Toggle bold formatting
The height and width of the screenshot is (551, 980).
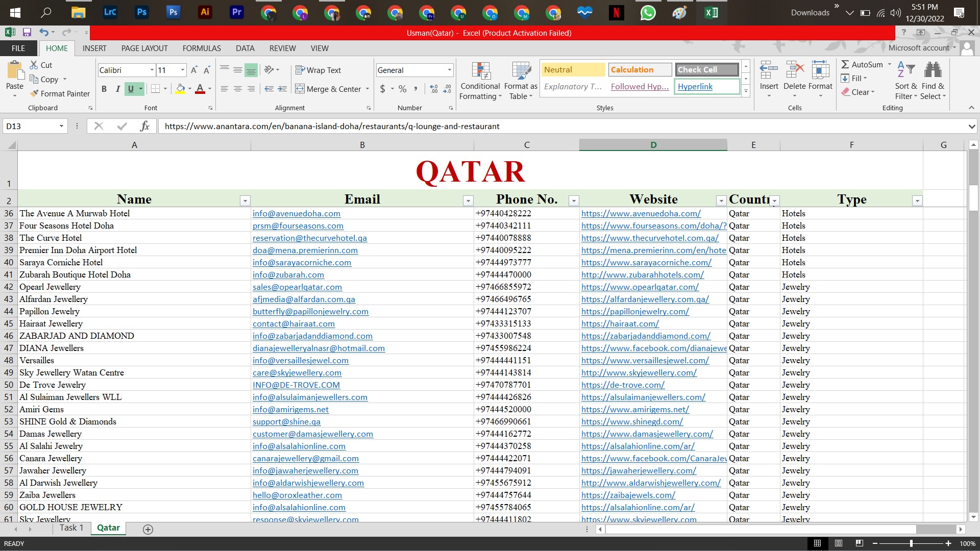click(104, 89)
